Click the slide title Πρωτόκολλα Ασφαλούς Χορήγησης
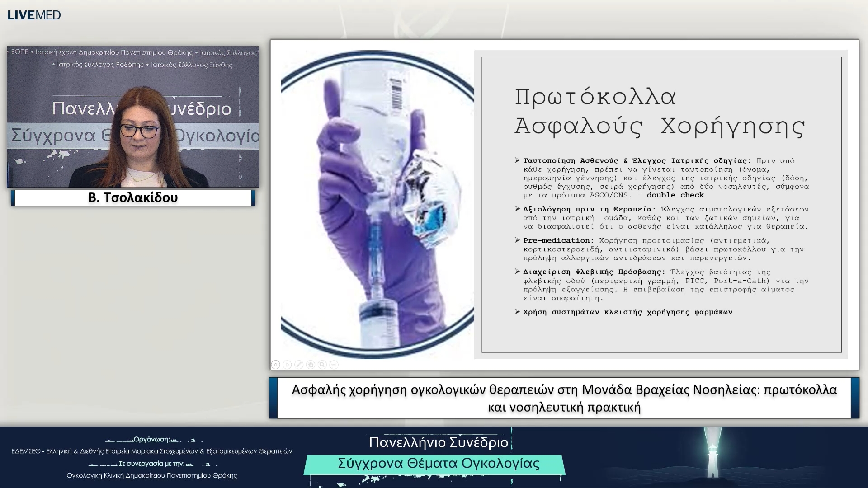 pos(659,111)
